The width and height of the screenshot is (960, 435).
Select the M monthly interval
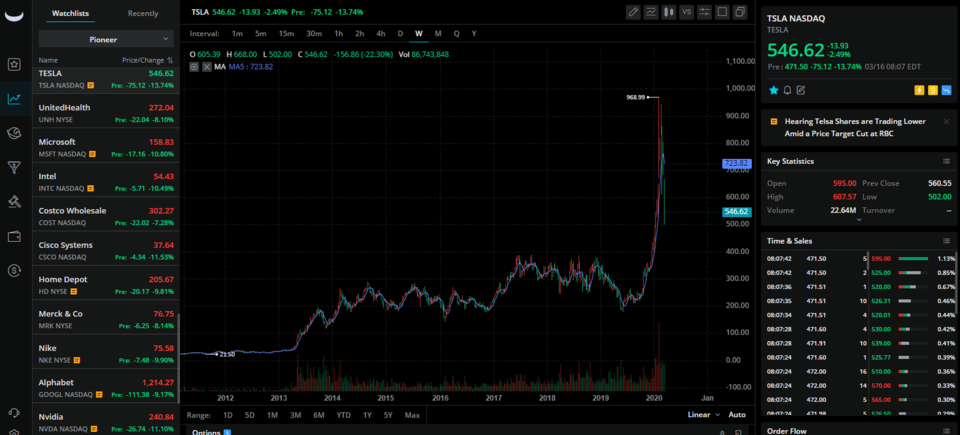click(x=438, y=33)
